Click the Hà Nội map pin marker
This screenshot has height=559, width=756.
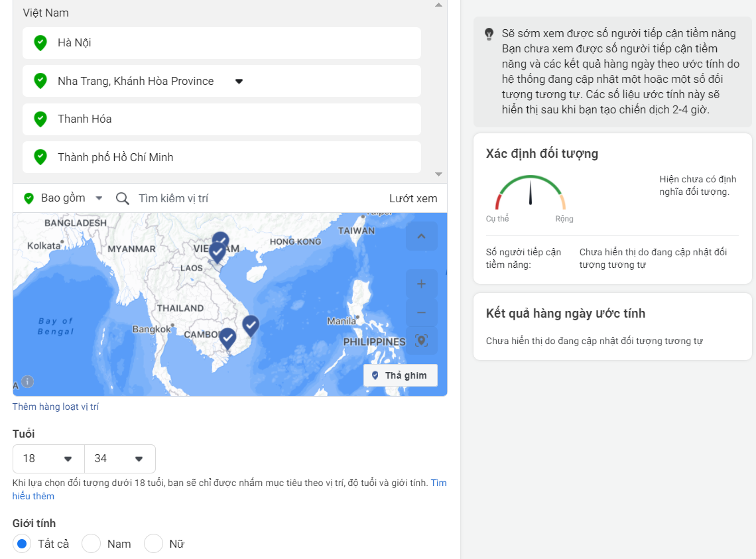pyautogui.click(x=221, y=237)
